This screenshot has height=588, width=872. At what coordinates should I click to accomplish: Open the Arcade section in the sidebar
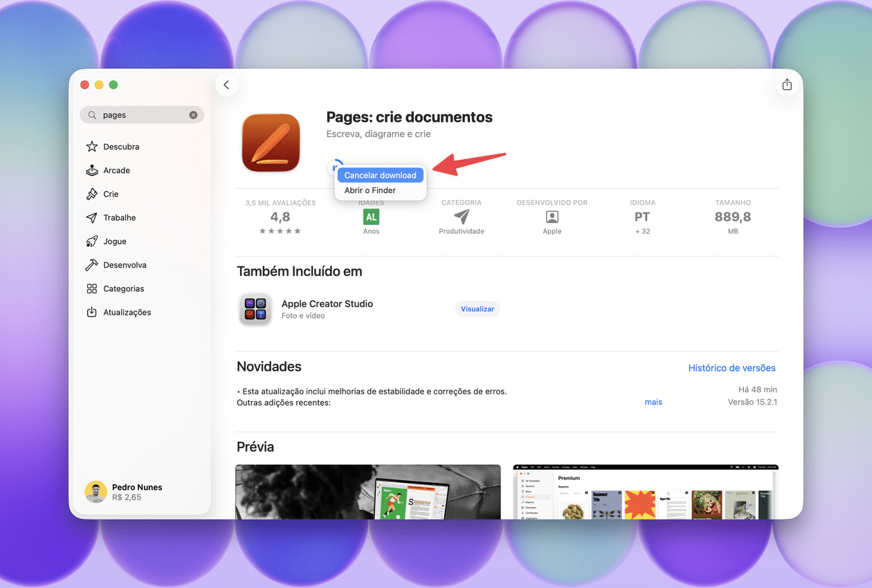[x=117, y=170]
